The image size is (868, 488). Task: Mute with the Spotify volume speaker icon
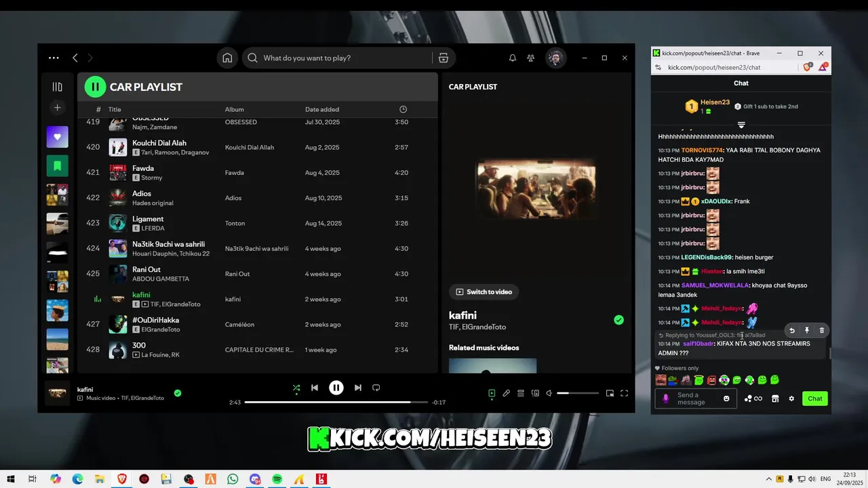[549, 393]
